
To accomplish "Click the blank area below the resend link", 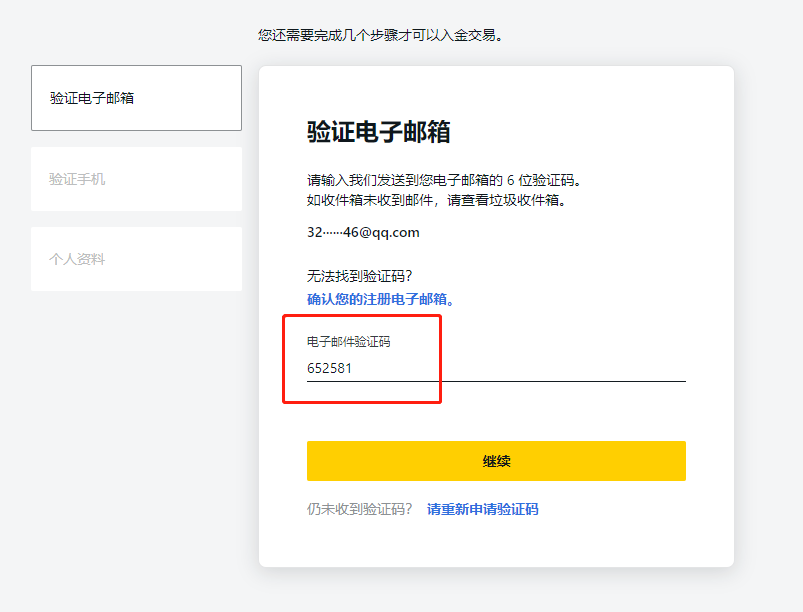I will (x=496, y=543).
